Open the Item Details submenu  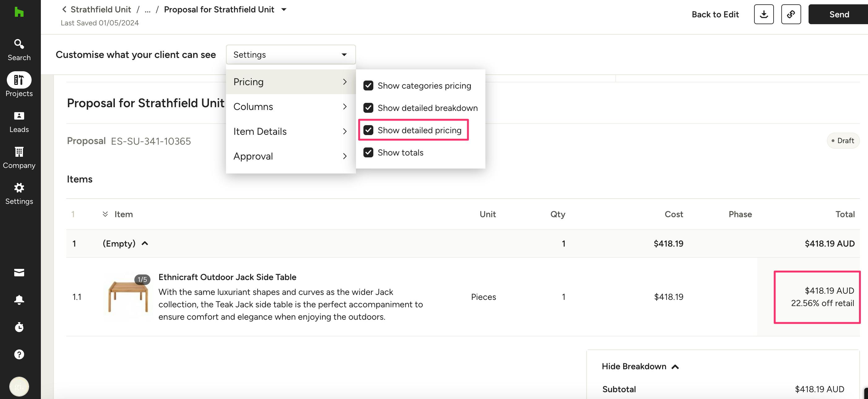tap(290, 131)
